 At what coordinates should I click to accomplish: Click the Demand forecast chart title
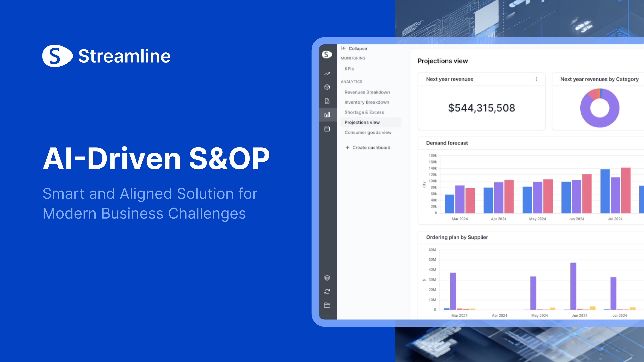[x=447, y=143]
